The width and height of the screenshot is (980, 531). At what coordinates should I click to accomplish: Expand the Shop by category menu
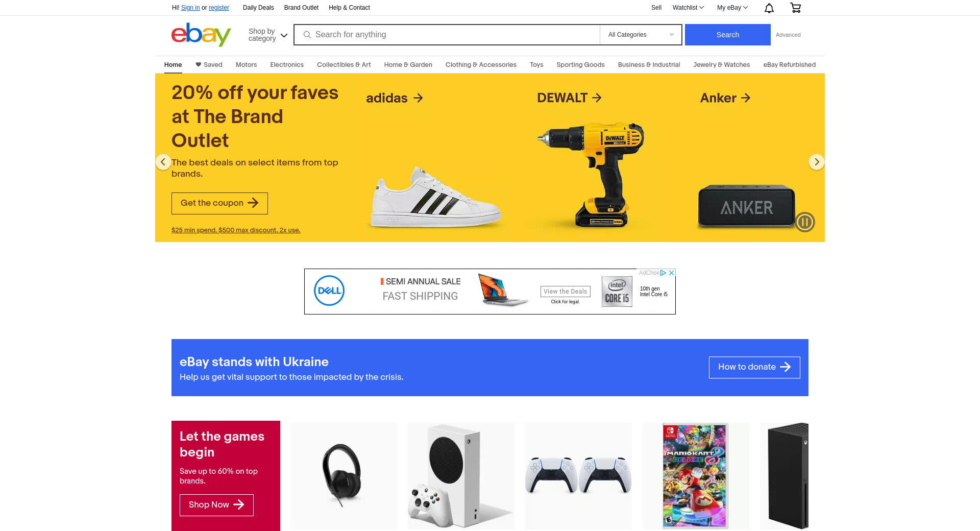point(268,35)
